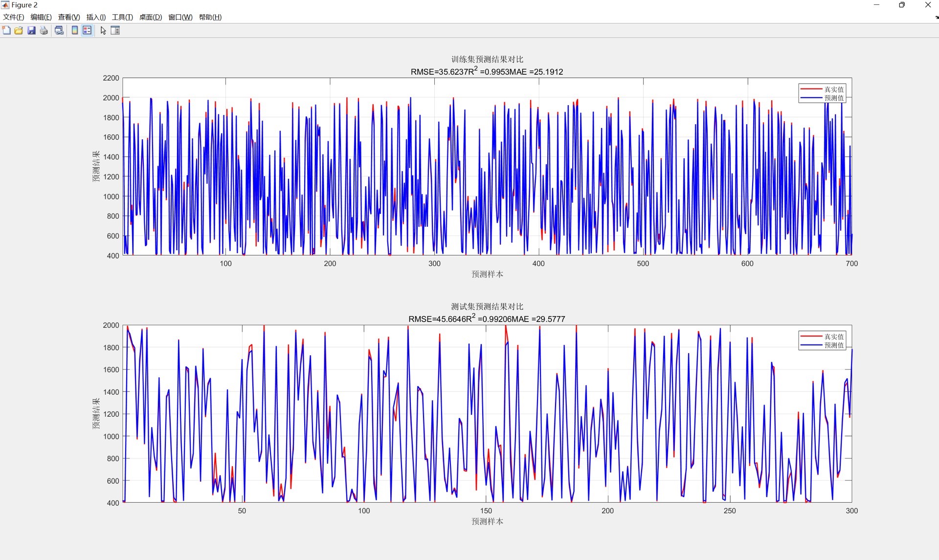Click the 训练集预测结果对比 plot title

click(487, 59)
